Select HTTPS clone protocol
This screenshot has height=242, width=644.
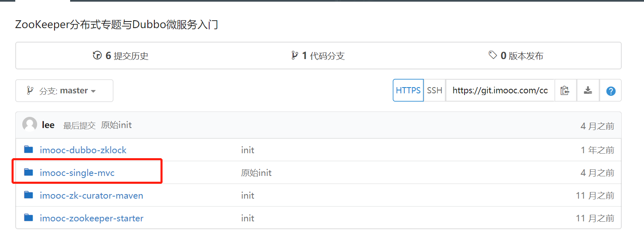coord(408,90)
